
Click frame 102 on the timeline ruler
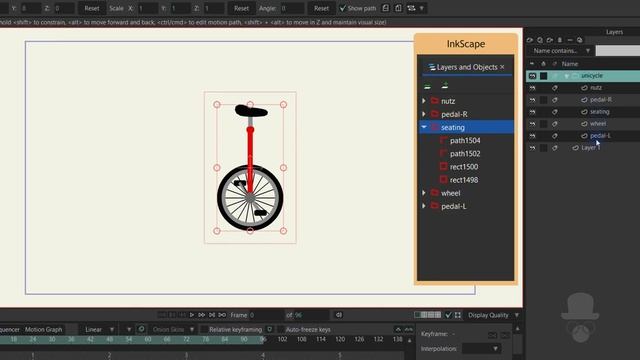[x=282, y=339]
